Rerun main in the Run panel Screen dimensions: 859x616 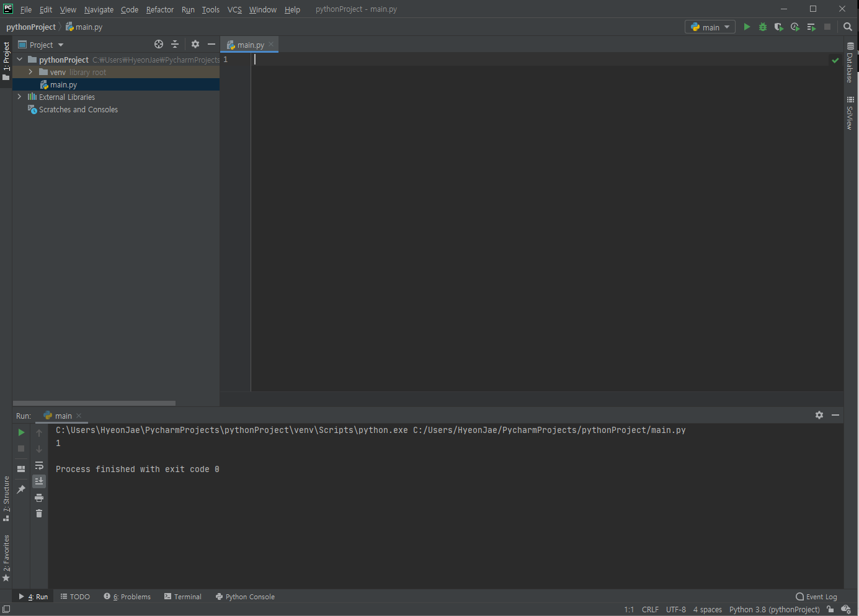point(21,432)
